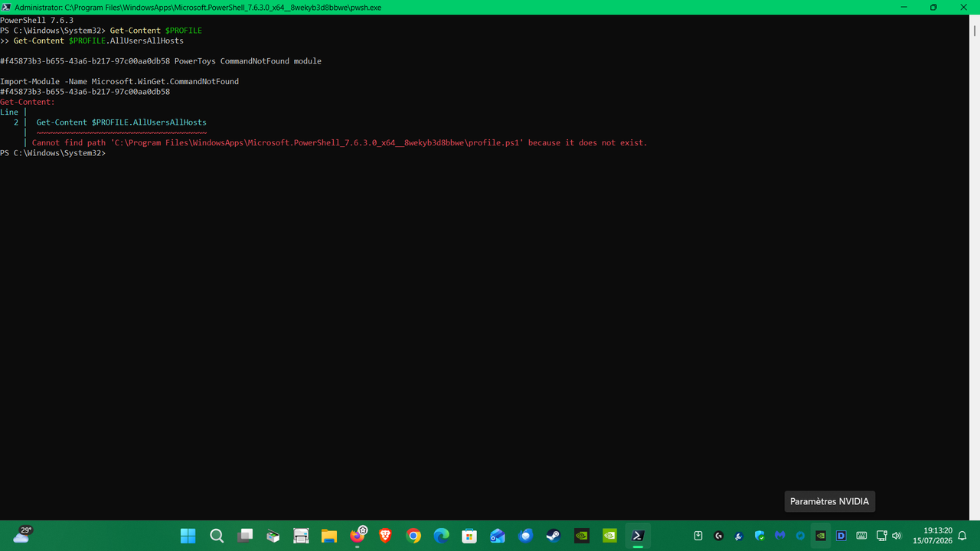Viewport: 980px width, 551px height.
Task: Open Outlook from the taskbar
Action: pyautogui.click(x=498, y=536)
